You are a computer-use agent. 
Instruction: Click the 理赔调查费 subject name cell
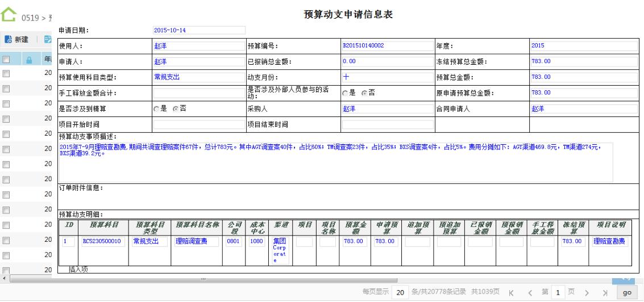pos(196,242)
